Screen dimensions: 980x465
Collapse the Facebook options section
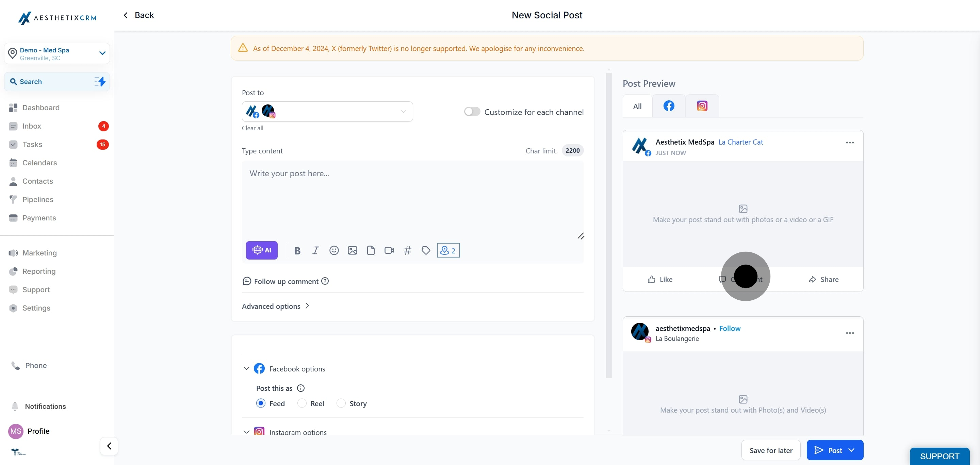246,368
